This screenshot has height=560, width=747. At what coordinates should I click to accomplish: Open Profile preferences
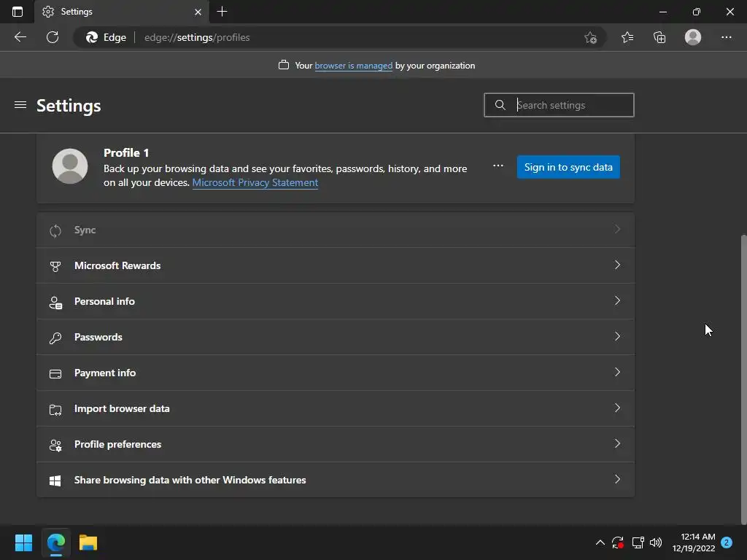click(x=336, y=444)
